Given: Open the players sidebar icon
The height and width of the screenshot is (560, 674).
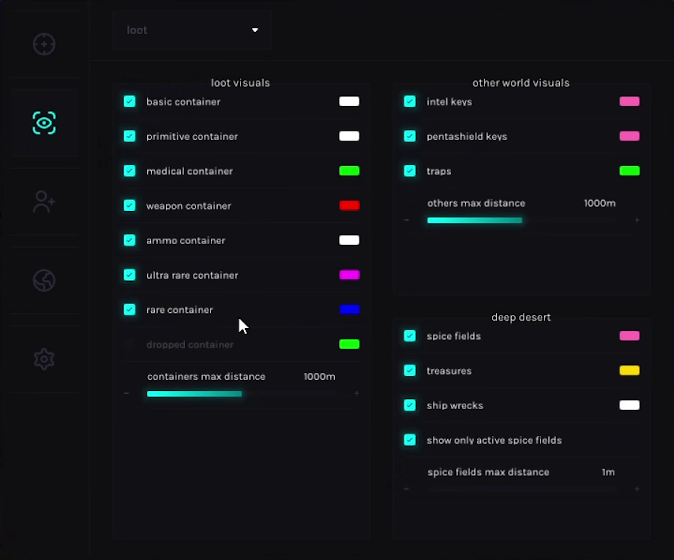Looking at the screenshot, I should (x=43, y=202).
